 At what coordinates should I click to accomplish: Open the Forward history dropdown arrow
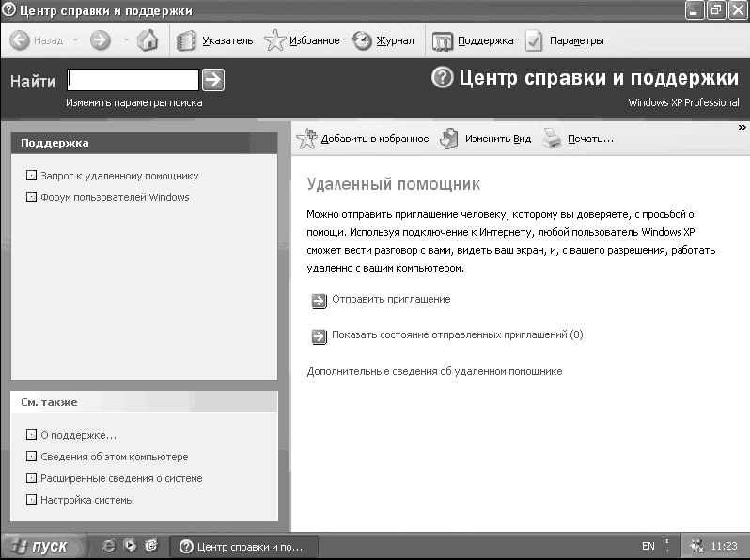point(126,40)
